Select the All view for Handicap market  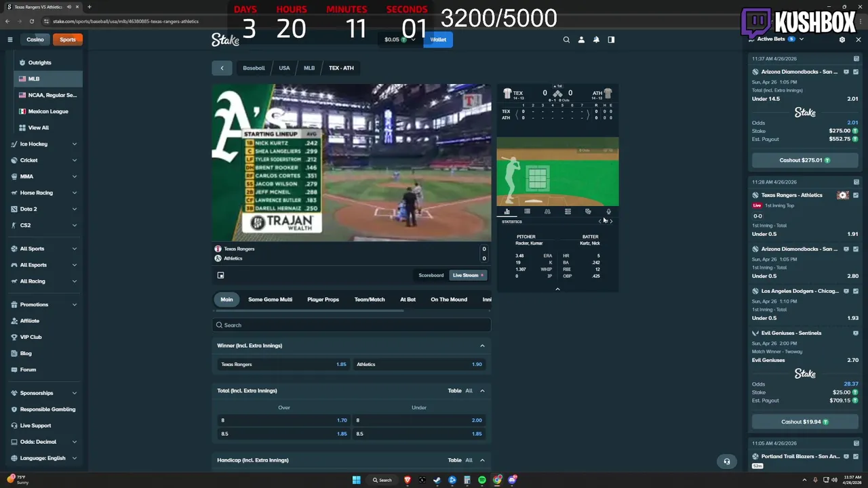click(469, 460)
